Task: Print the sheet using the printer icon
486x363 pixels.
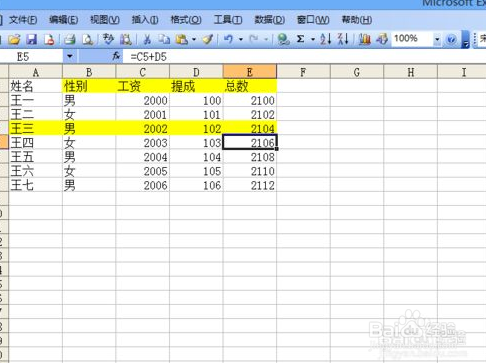Action: (70, 40)
